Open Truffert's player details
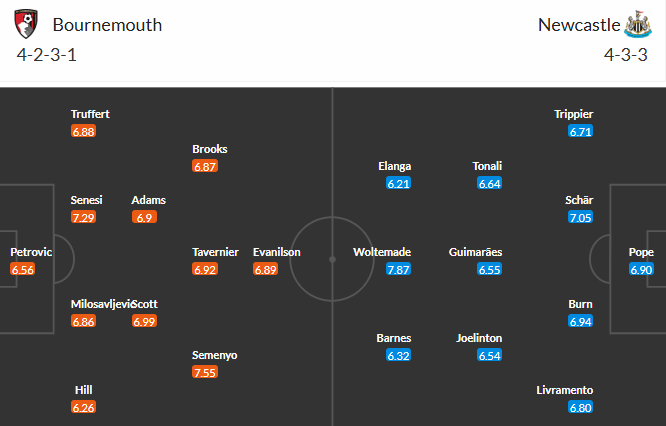 [90, 114]
